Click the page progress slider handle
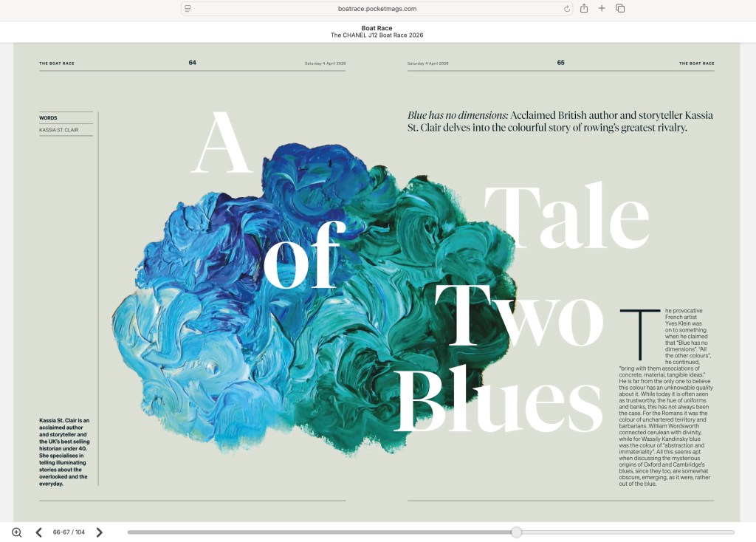This screenshot has height=542, width=756. click(516, 532)
